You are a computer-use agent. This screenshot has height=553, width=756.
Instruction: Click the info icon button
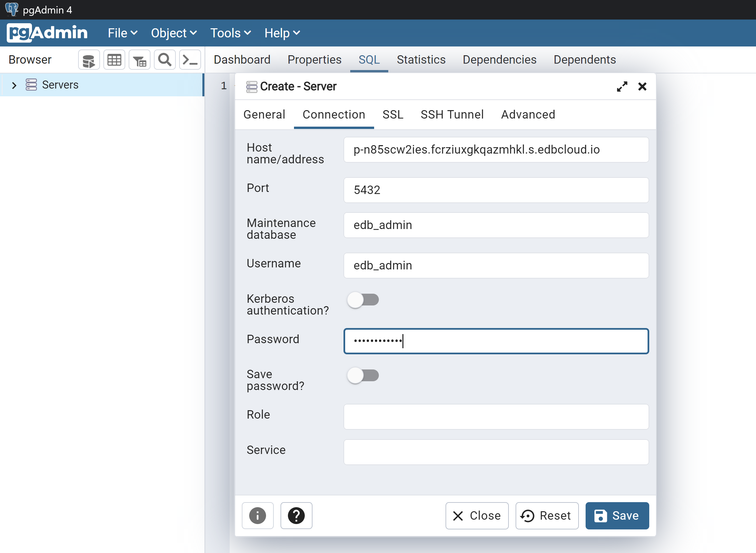[258, 516]
